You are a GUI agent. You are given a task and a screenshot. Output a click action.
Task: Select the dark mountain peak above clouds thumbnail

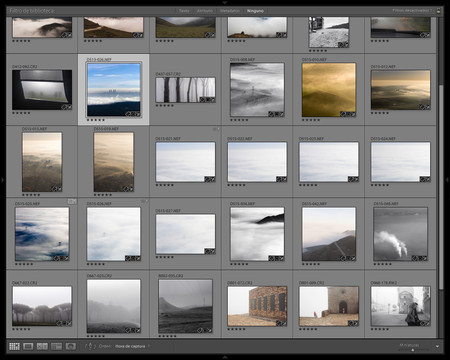257,234
